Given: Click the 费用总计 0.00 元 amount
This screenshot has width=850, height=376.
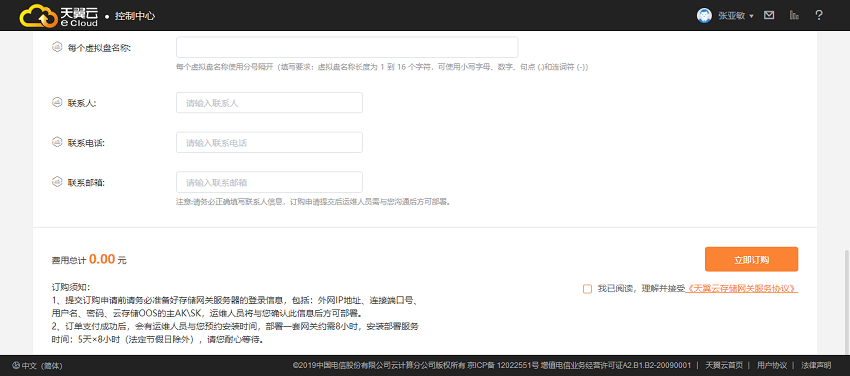Looking at the screenshot, I should 89,260.
